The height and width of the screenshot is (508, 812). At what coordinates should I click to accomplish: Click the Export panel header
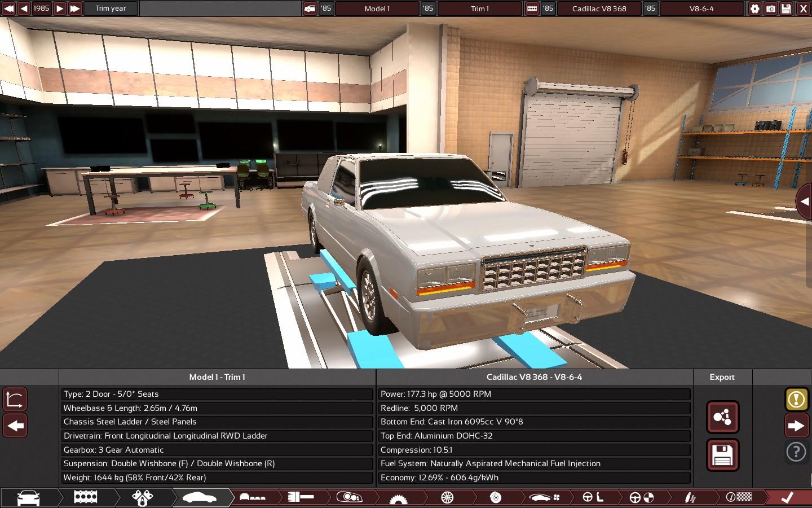point(722,377)
